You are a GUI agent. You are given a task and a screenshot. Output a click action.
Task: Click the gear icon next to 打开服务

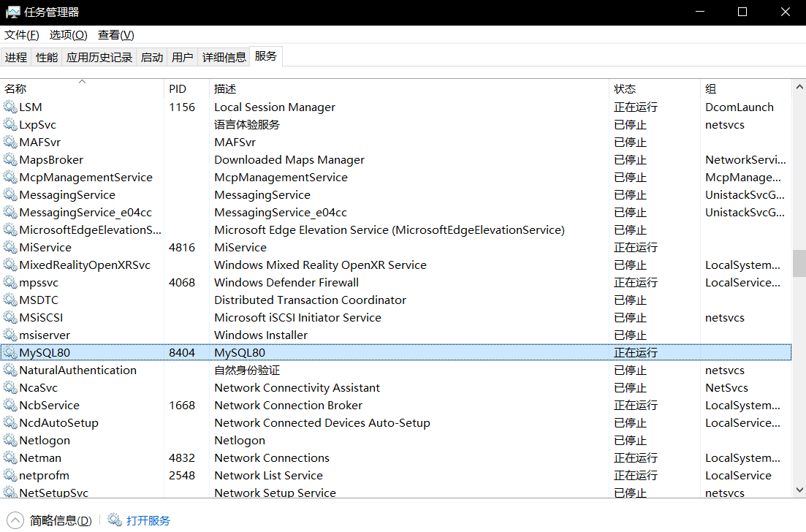click(115, 520)
